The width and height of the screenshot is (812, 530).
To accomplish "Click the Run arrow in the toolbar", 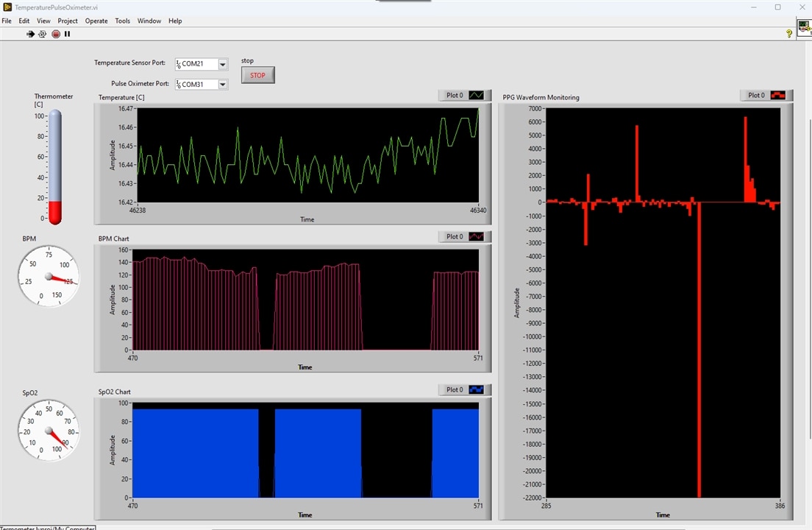I will click(x=31, y=34).
